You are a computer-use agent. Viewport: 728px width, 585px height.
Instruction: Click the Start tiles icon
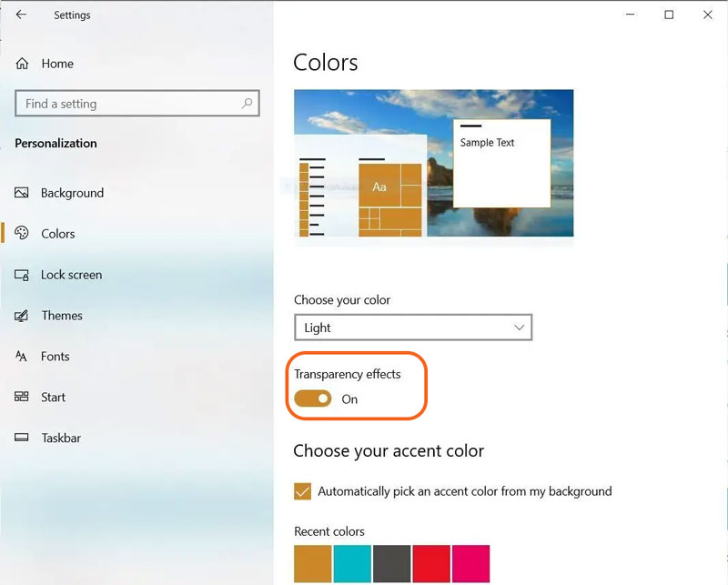(21, 397)
